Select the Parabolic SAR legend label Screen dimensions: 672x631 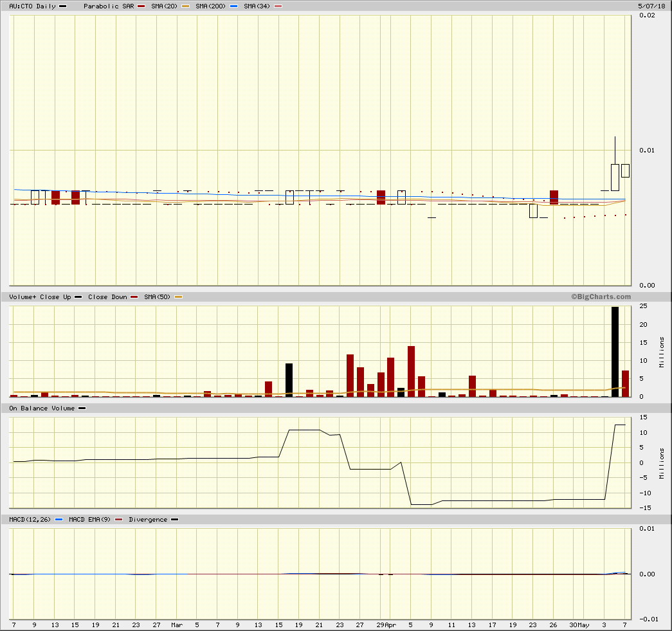coord(109,6)
